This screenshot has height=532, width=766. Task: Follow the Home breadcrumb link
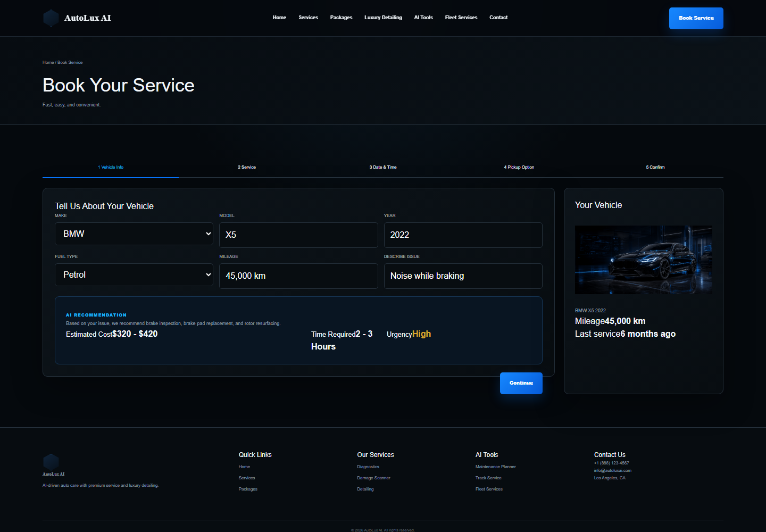click(x=48, y=62)
